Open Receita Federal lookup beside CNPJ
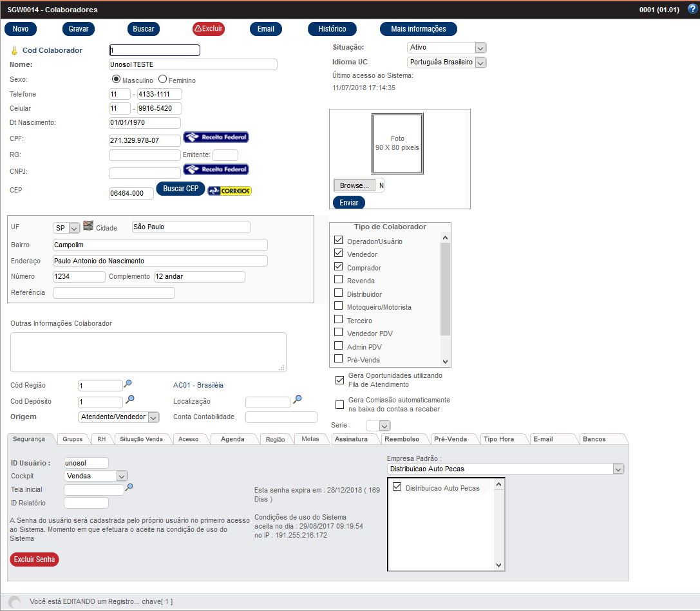Viewport: 700px width, 611px height. click(x=216, y=169)
